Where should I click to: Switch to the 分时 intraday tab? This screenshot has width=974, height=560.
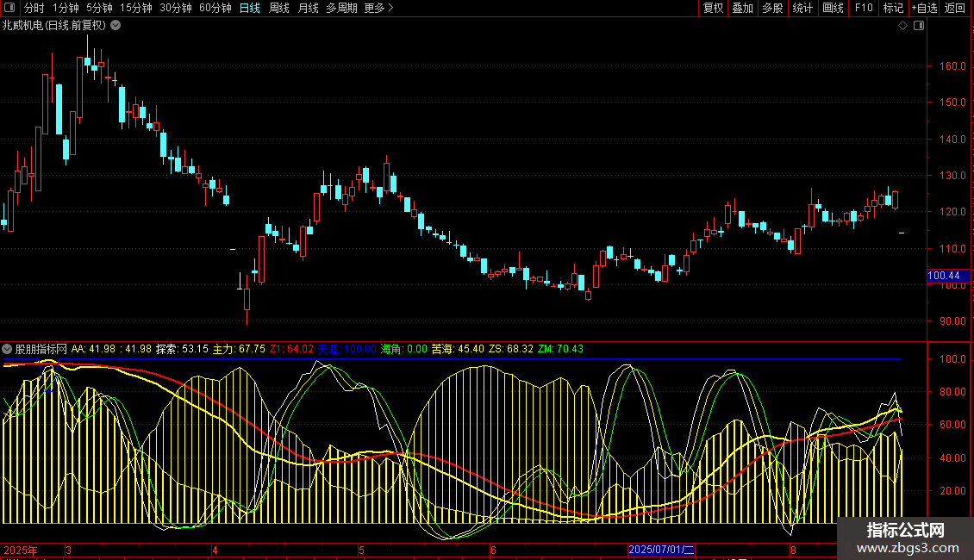pyautogui.click(x=34, y=8)
